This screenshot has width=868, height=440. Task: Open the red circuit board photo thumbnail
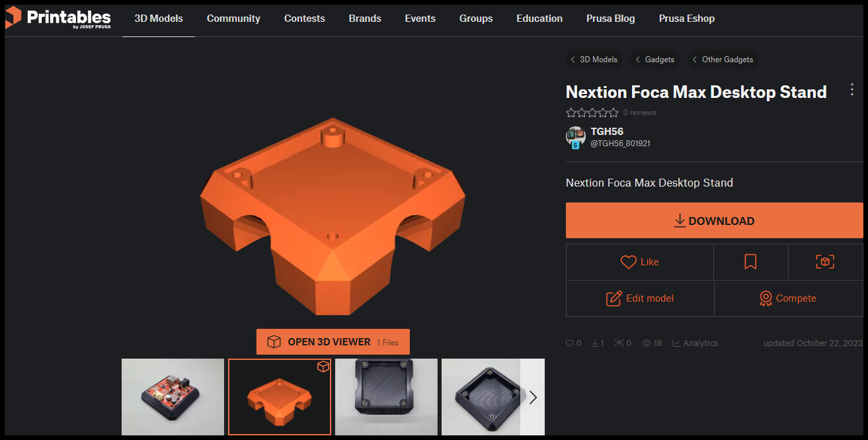coord(173,397)
